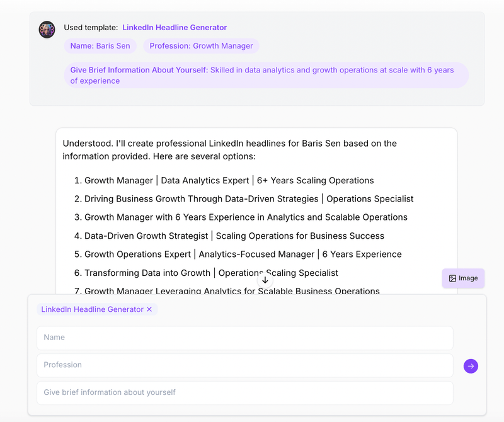Screen dimensions: 504x422
Task: Click the LinkedIn Headline Generator tag in composer
Action: (92, 309)
